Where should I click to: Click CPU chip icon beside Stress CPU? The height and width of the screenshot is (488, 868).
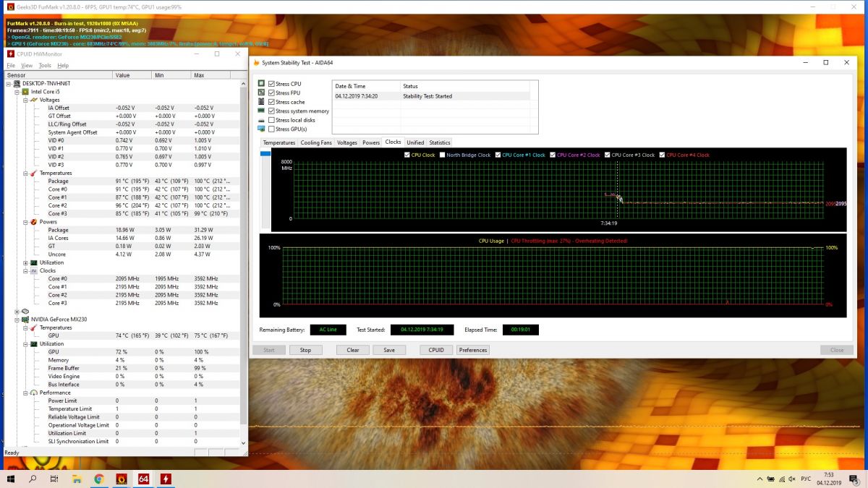pos(261,84)
